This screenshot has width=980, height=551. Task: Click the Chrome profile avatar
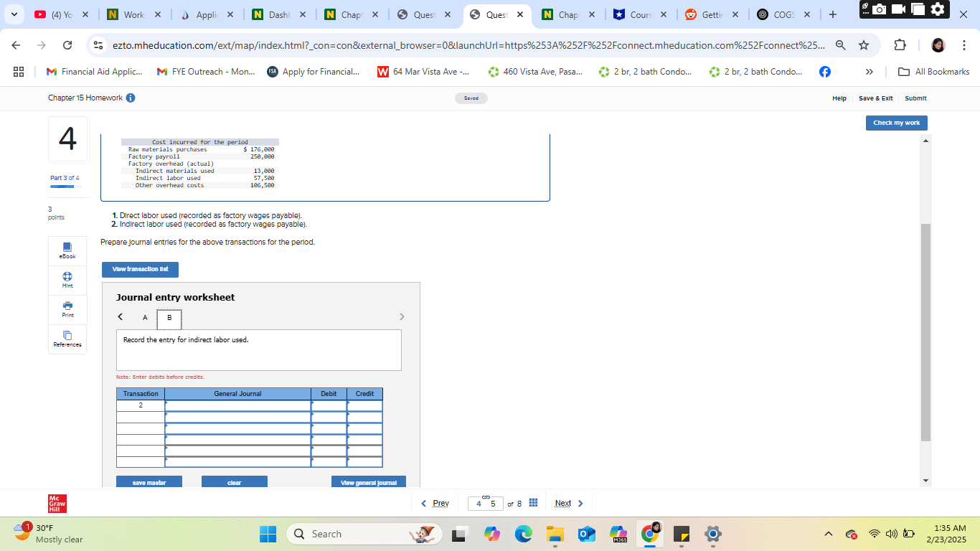coord(938,45)
